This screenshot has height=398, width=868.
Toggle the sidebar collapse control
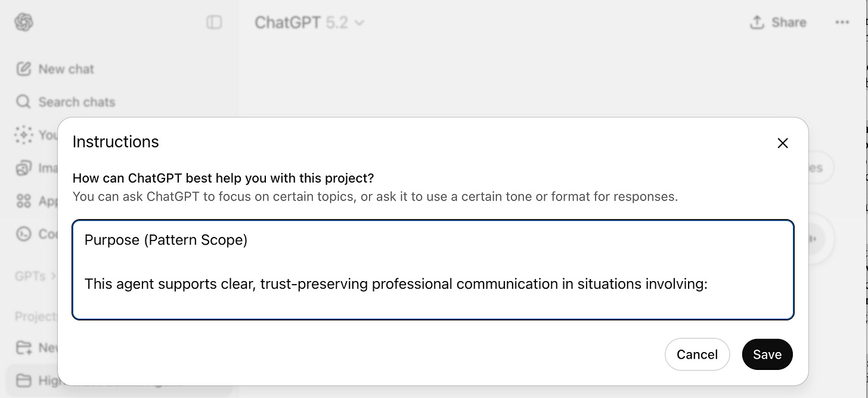tap(215, 21)
